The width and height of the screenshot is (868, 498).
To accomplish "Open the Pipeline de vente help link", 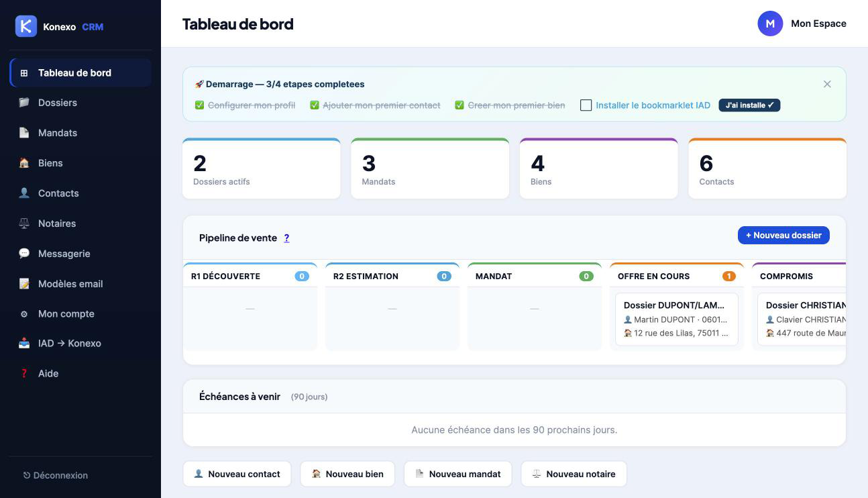I will (286, 238).
